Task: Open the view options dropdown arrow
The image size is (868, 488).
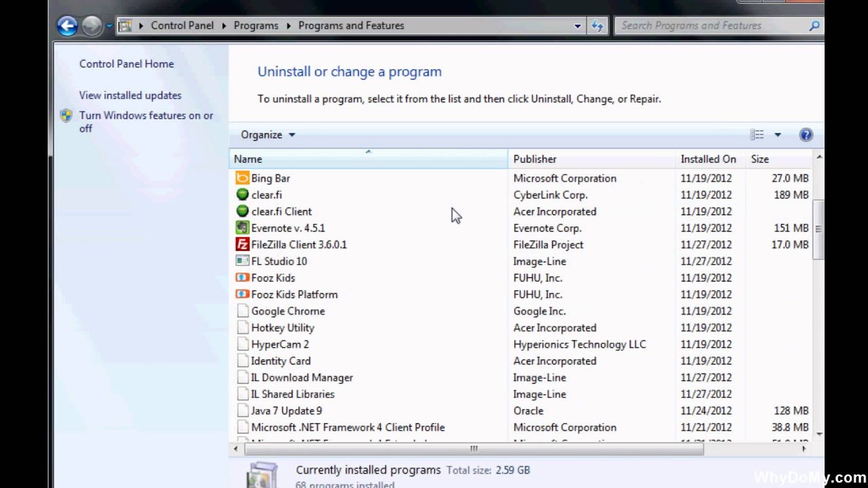Action: [778, 135]
